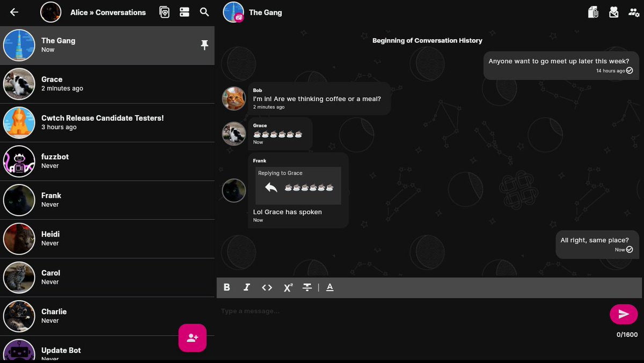This screenshot has width=644, height=363.
Task: Click the Beginning of Conversation History label
Action: (x=427, y=41)
